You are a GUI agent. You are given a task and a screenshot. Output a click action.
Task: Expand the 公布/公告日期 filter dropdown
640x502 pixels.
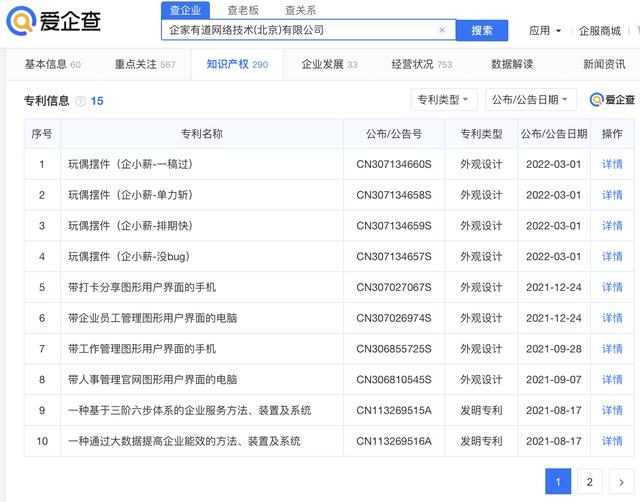(x=531, y=100)
